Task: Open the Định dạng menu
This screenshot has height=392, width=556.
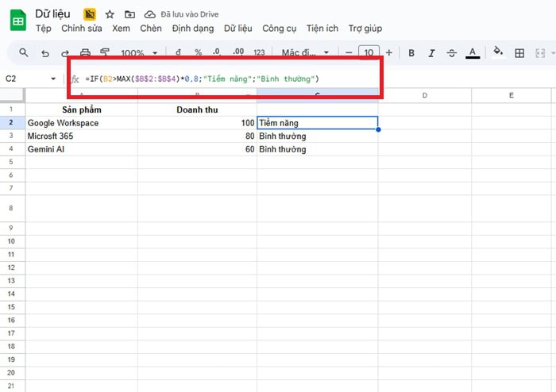Action: [x=193, y=29]
